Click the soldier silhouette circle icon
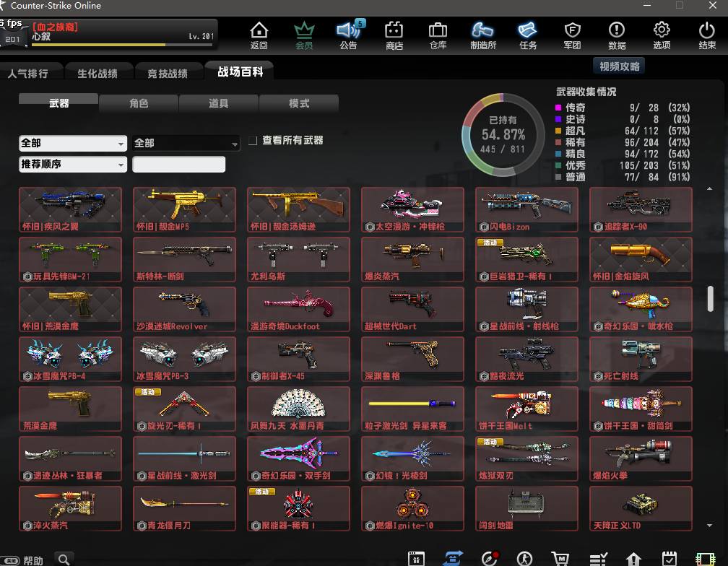Viewport: 728px width, 566px height. [524, 559]
